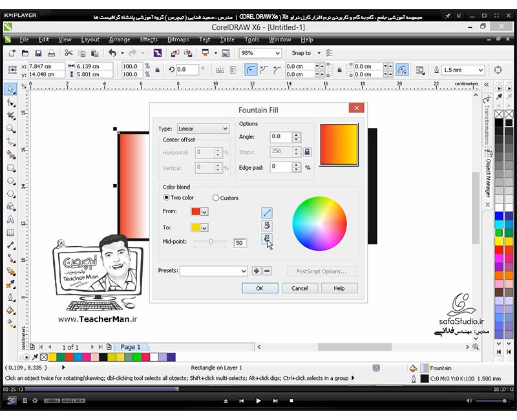Viewport: 517px width, 420px height.
Task: Click the Angle input field
Action: 281,137
